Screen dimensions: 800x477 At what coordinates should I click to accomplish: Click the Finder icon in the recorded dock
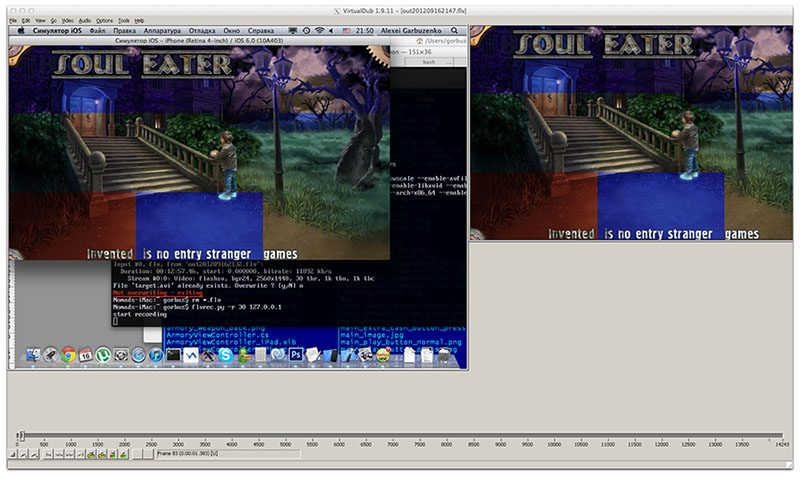pos(33,355)
